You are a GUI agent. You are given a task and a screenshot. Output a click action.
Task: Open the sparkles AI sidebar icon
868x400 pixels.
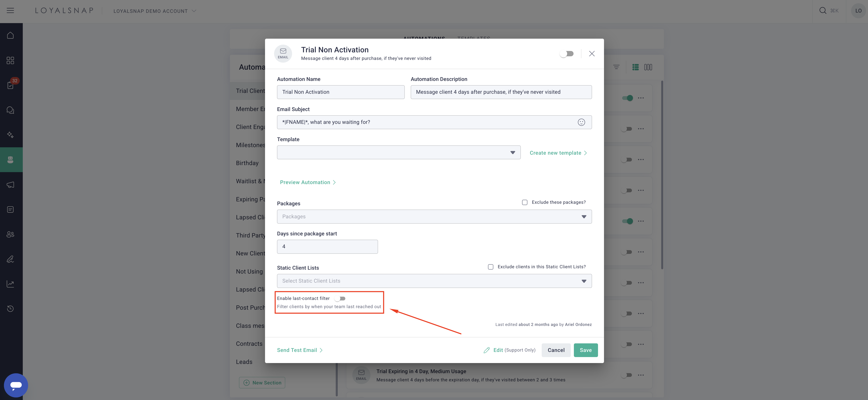point(10,135)
